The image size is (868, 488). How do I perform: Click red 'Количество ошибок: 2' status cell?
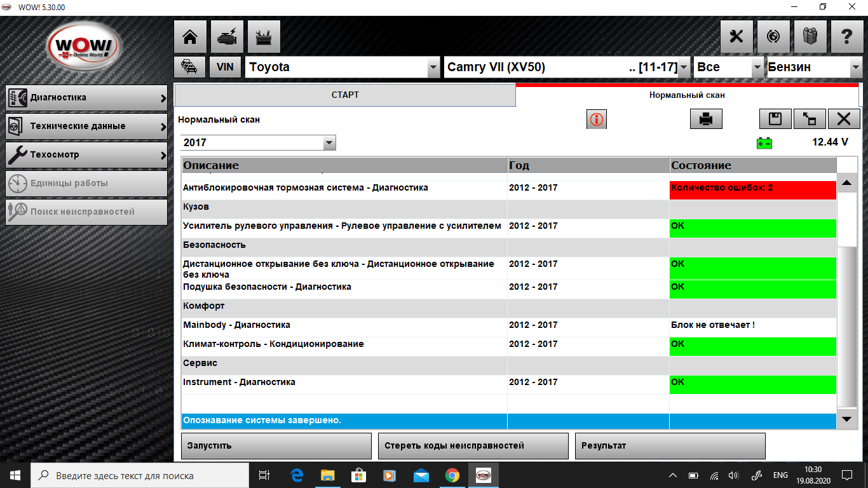(x=753, y=190)
